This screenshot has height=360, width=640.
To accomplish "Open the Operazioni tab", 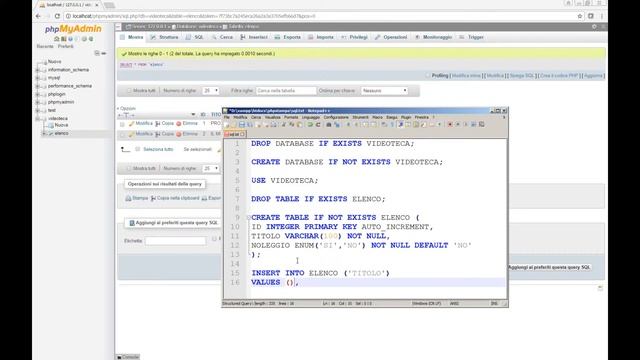I will click(x=391, y=37).
